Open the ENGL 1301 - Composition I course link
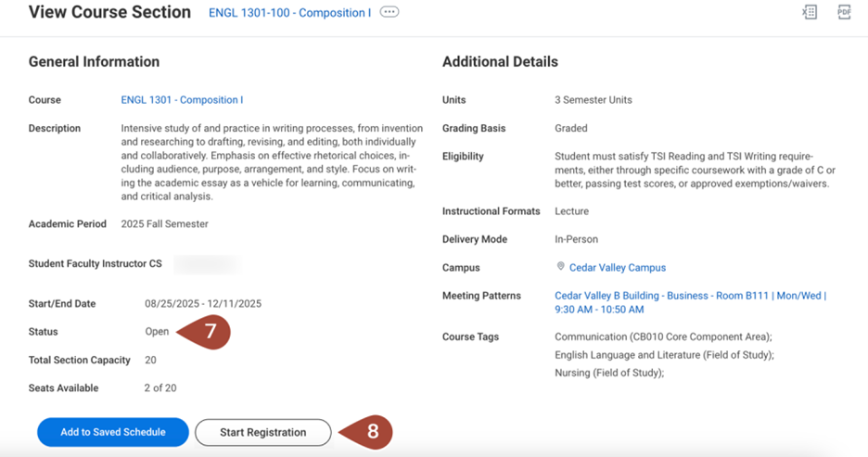This screenshot has width=868, height=457. [x=182, y=100]
